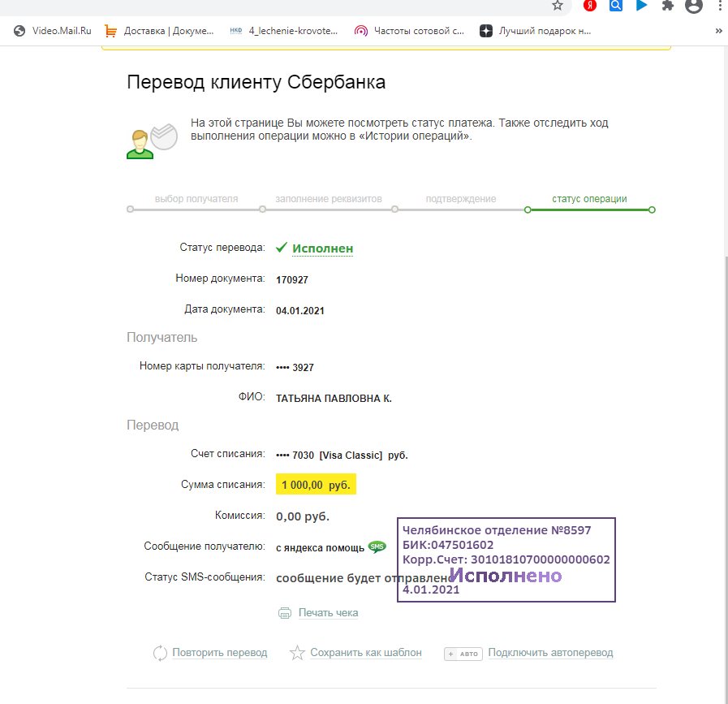Select the выбор получателя step

pos(196,199)
